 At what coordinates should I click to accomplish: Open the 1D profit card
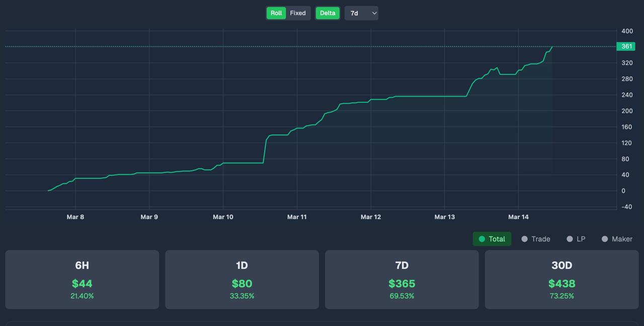coord(242,280)
